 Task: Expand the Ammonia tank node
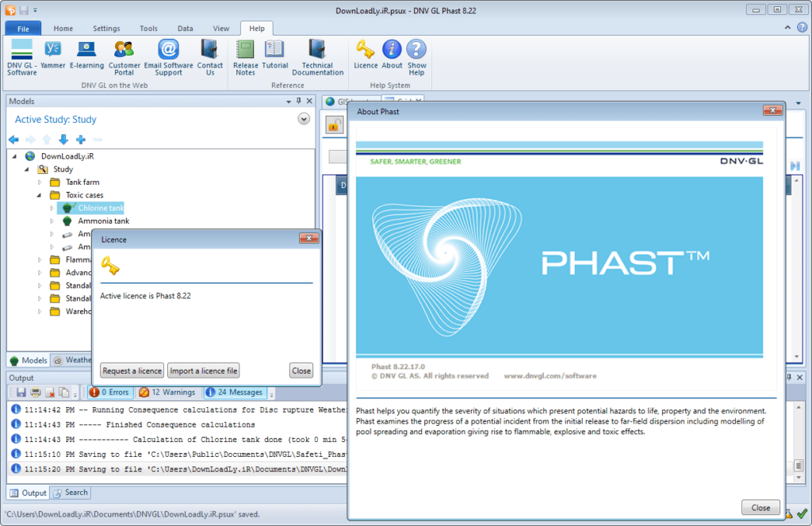tap(52, 221)
